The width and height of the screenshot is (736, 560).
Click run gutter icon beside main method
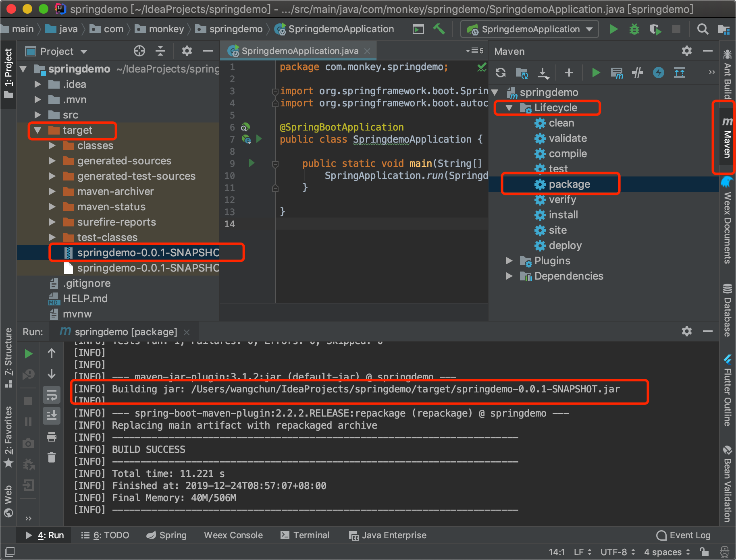coord(252,163)
